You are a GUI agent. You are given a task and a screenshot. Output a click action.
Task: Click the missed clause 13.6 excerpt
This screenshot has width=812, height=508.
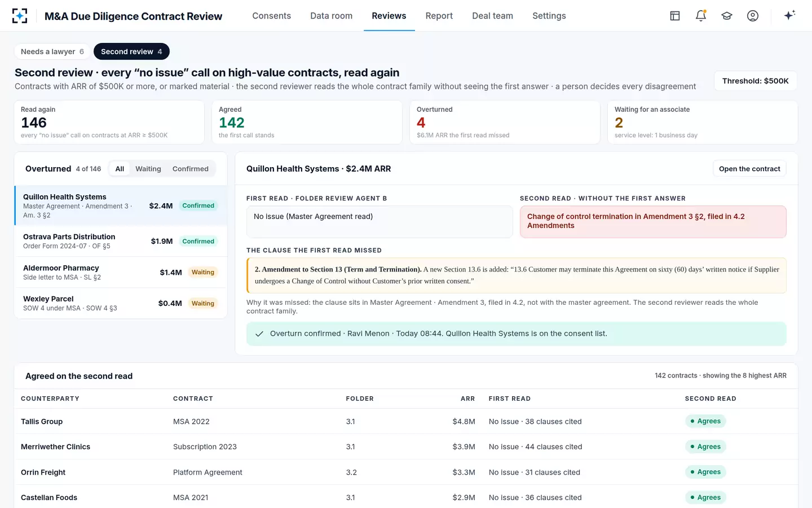tap(517, 275)
